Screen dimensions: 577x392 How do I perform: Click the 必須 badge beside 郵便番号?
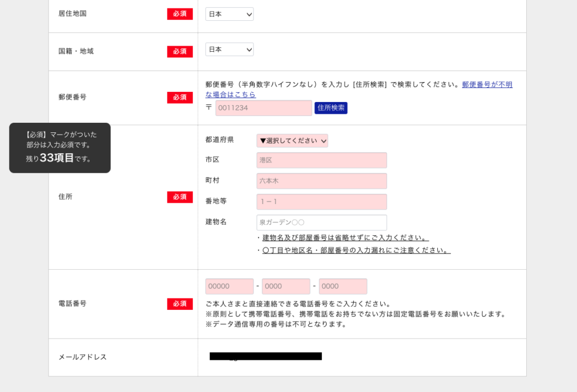[x=180, y=97]
